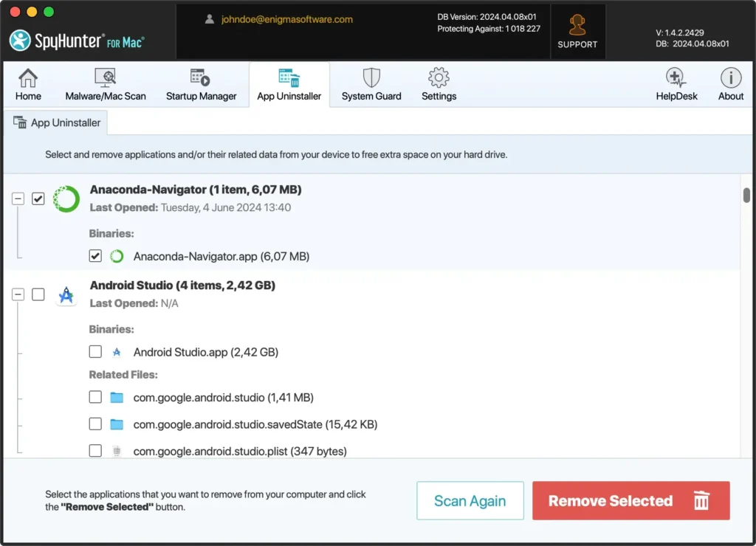Click the Last Opened: N/A text
This screenshot has width=756, height=546.
(x=134, y=303)
